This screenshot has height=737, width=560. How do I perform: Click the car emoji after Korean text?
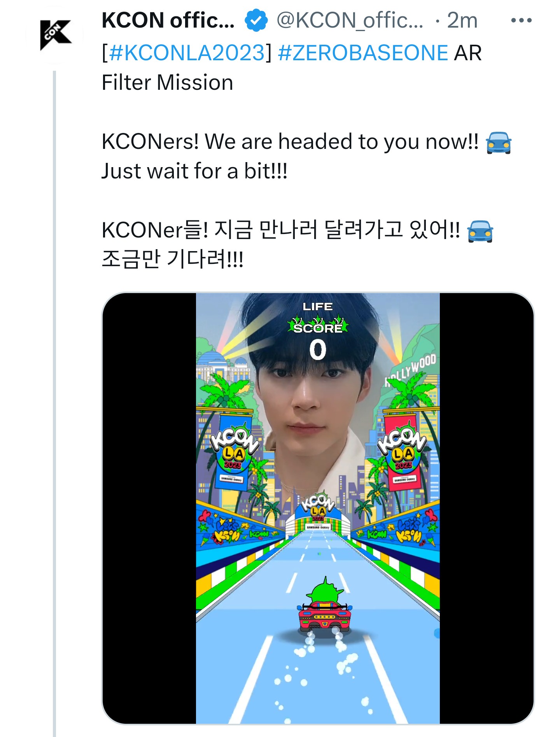coord(480,231)
